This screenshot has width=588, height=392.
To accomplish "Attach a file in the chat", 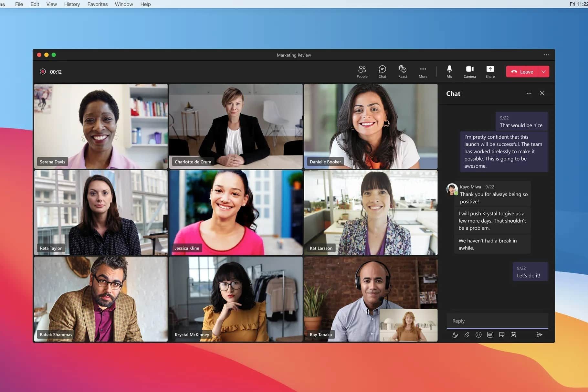I will coord(467,335).
